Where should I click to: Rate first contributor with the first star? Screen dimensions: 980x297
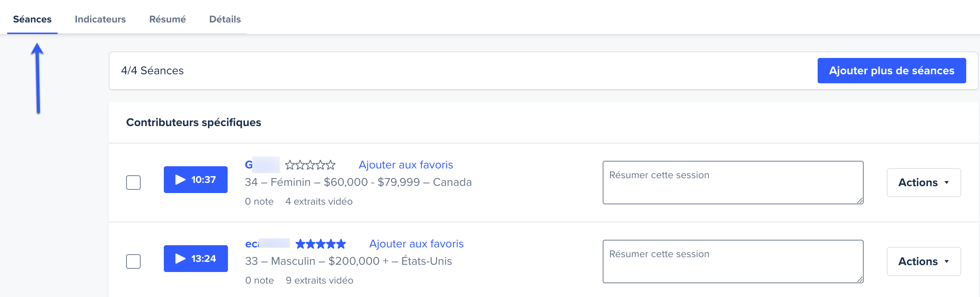pos(290,165)
